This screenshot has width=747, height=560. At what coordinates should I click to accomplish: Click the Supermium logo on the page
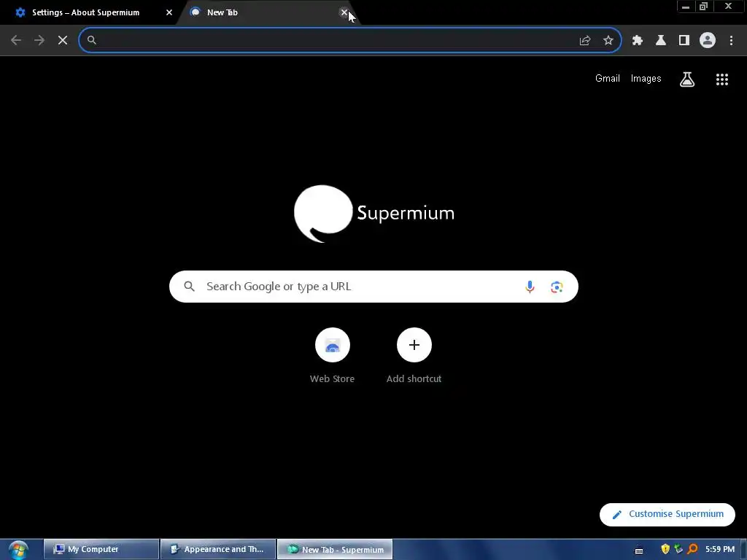point(374,214)
